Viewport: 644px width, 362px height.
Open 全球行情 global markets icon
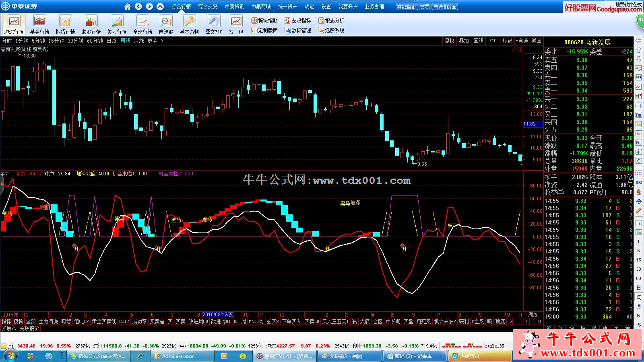(x=142, y=24)
